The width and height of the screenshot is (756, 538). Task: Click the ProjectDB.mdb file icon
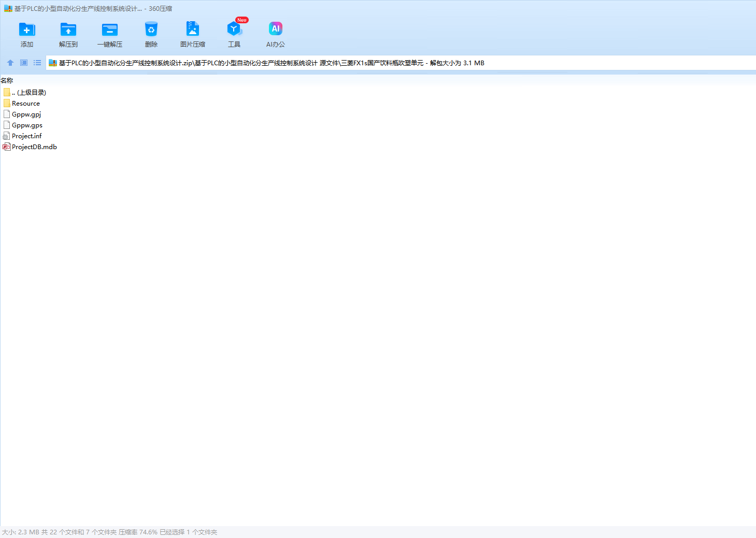tap(7, 147)
